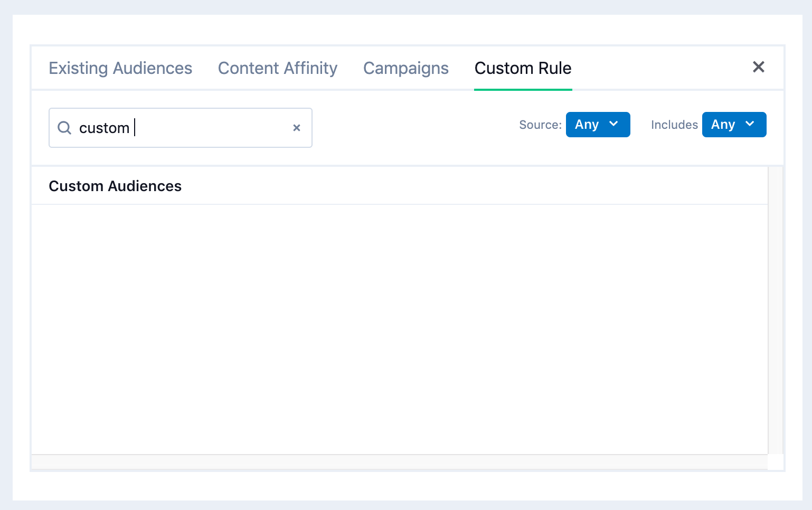
Task: Focus the audience search input field
Action: [211, 128]
